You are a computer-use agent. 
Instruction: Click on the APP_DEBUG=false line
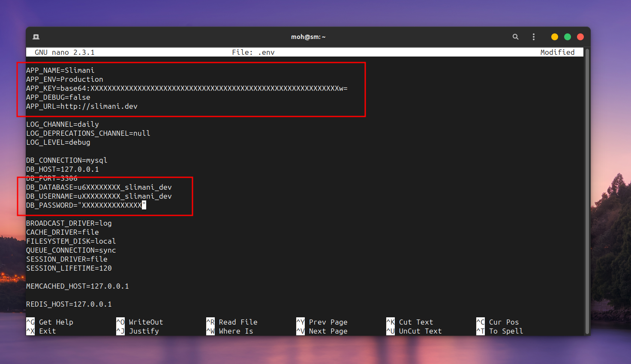point(58,97)
